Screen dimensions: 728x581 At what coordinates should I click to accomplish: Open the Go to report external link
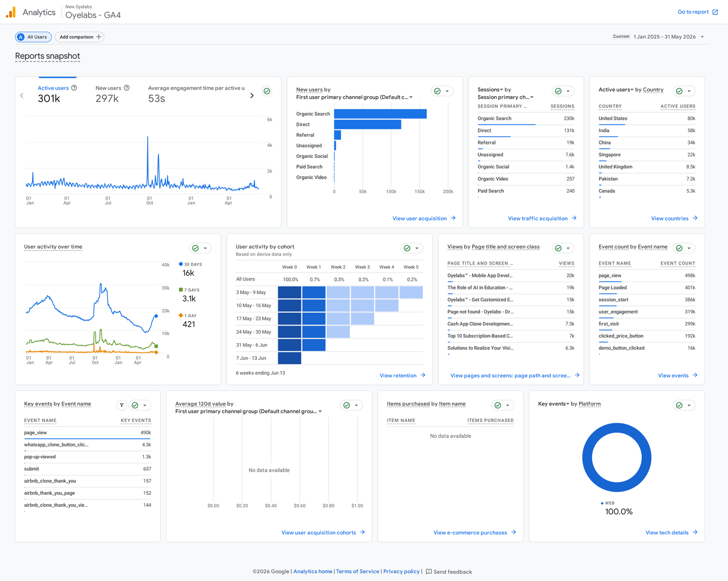[x=698, y=12]
